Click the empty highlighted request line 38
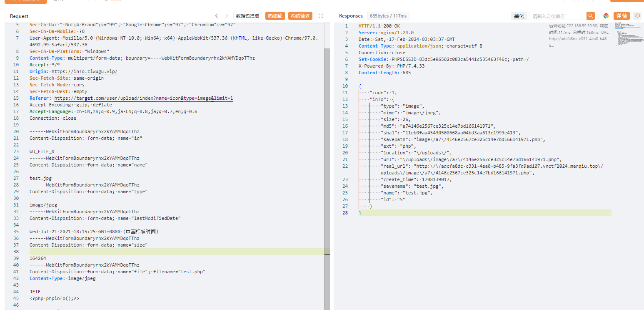Image resolution: width=644 pixels, height=310 pixels. point(177,252)
